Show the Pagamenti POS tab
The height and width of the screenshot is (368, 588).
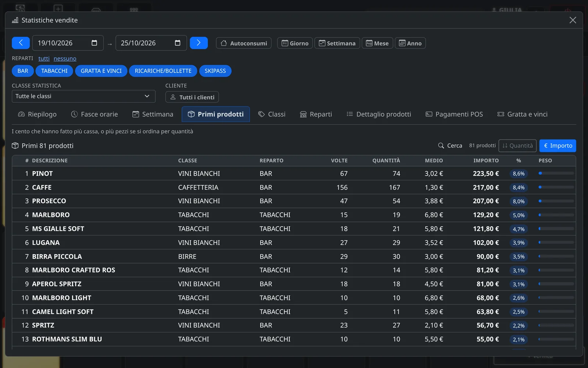[454, 114]
